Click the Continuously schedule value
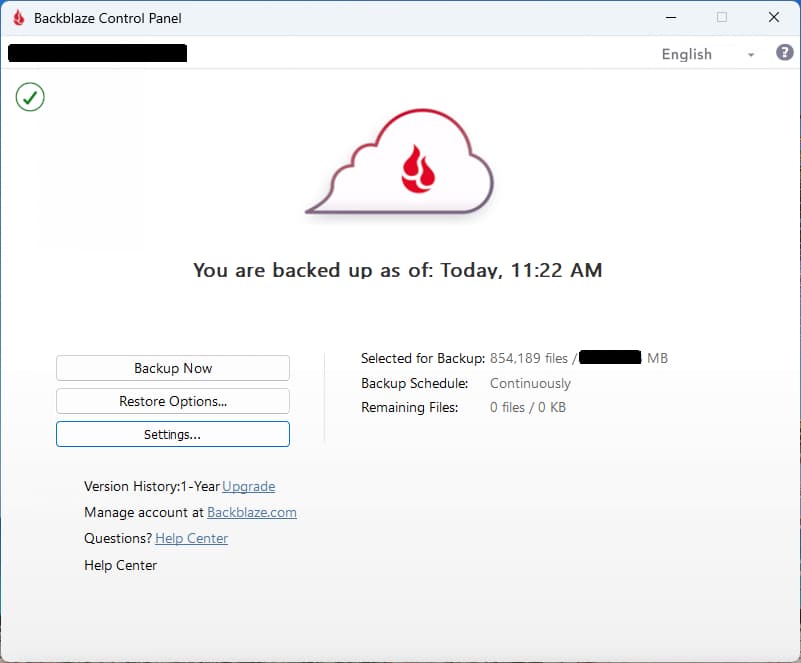 point(530,384)
